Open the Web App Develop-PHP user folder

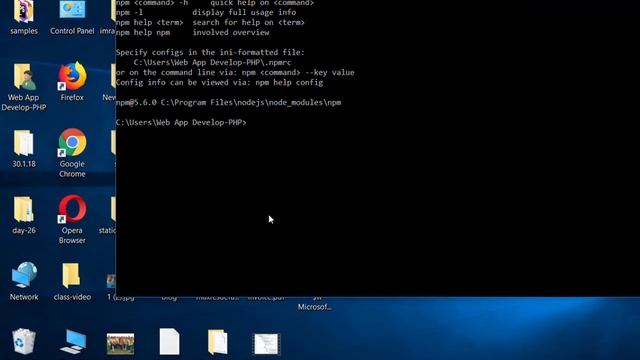(x=24, y=87)
